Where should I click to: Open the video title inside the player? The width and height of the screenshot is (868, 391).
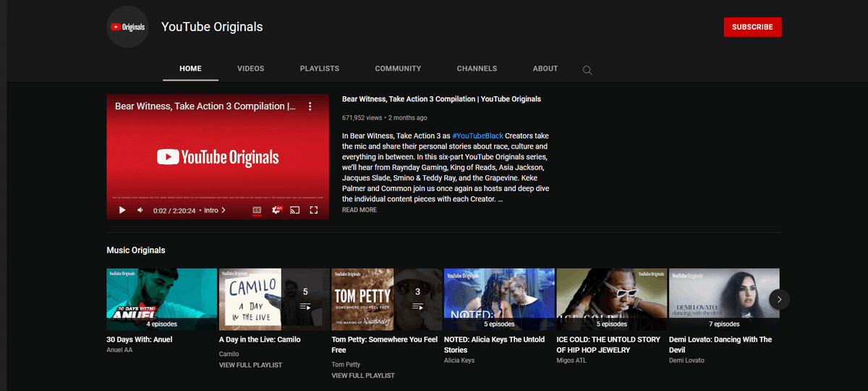(205, 106)
